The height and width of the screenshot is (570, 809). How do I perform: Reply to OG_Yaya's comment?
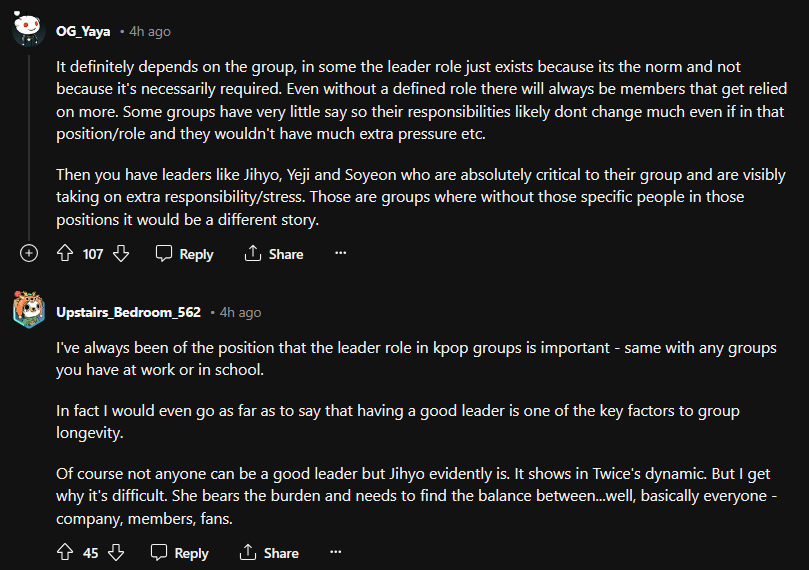(185, 254)
